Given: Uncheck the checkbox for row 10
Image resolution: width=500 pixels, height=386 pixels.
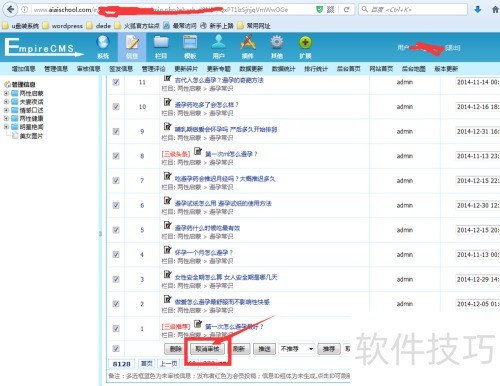Looking at the screenshot, I should click(116, 107).
